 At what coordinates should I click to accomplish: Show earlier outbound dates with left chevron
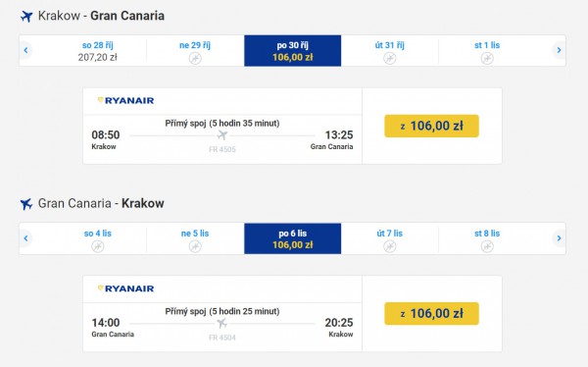point(25,50)
